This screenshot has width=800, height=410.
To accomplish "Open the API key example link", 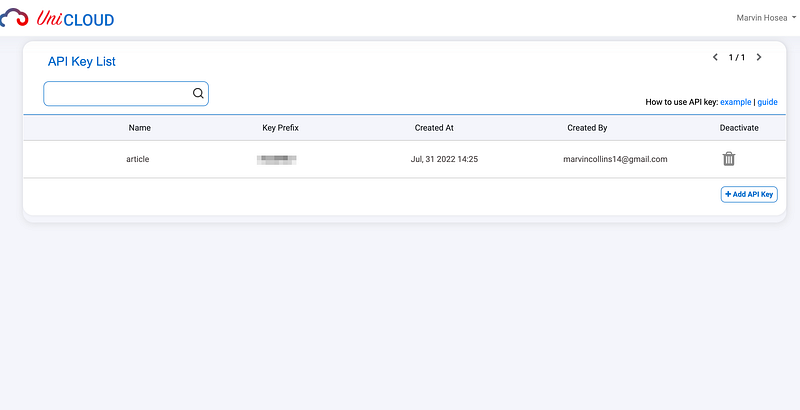I will tap(736, 102).
